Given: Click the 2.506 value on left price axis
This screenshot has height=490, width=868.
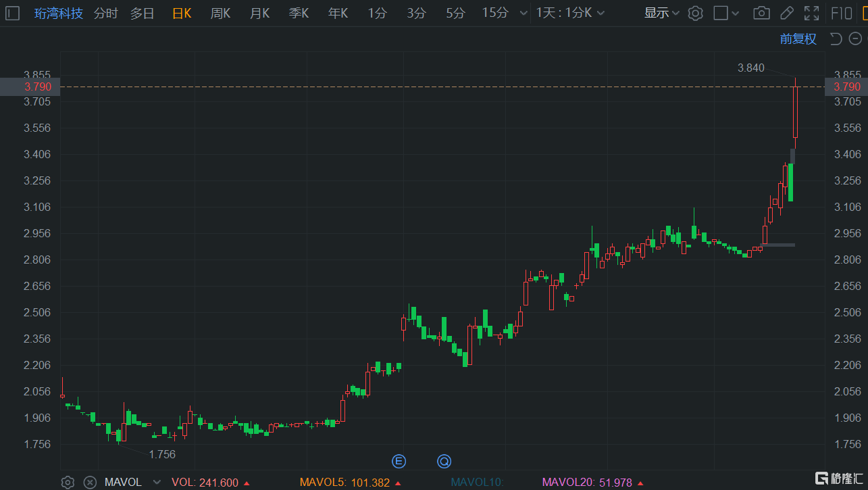Looking at the screenshot, I should (x=37, y=312).
